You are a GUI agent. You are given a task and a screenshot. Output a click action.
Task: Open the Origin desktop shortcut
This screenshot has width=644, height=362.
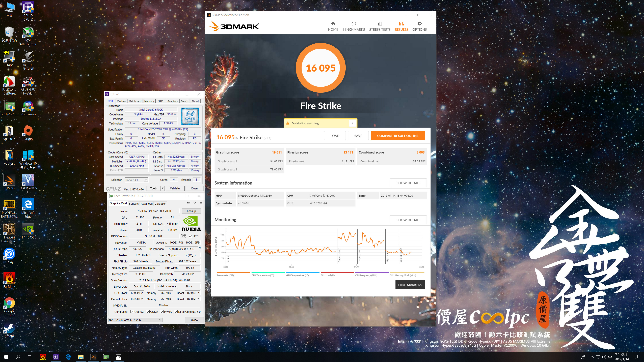click(28, 133)
